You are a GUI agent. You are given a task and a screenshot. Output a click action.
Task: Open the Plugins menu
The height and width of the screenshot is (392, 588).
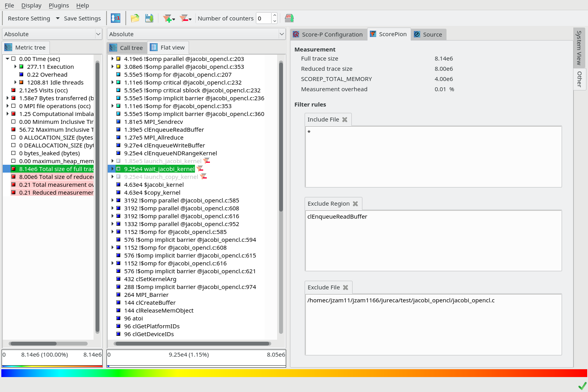click(x=59, y=5)
